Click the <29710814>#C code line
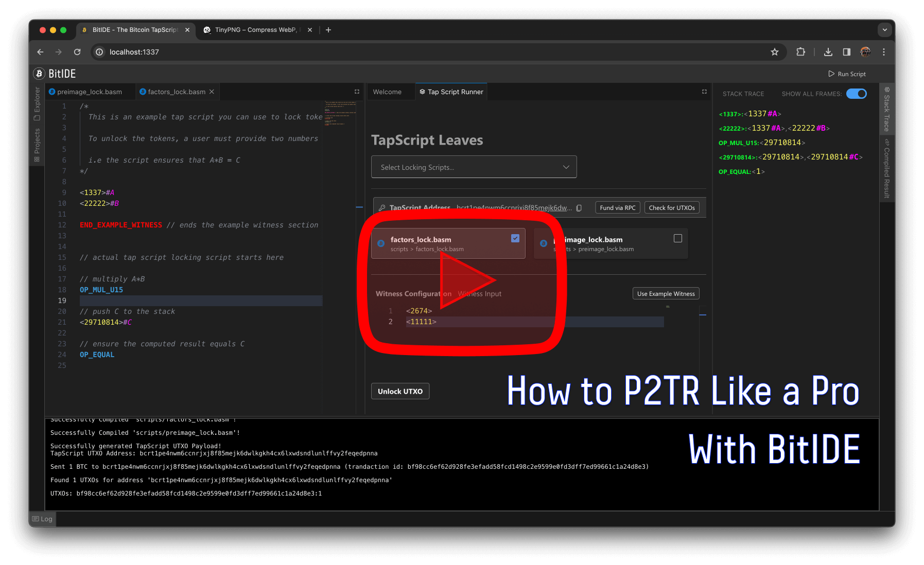Screen dimensions: 924x565 pos(106,322)
